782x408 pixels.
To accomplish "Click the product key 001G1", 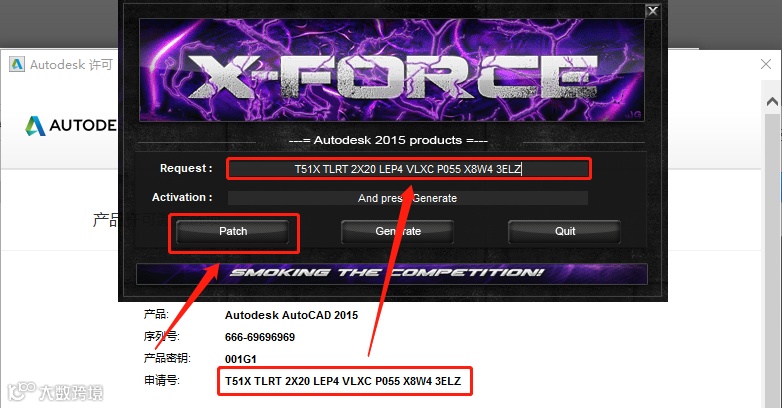I will tap(240, 359).
